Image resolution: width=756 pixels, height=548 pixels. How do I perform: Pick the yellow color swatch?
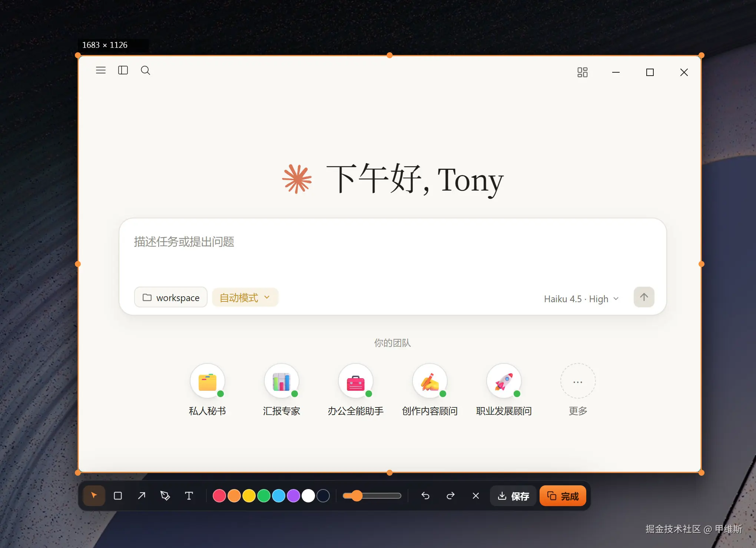(249, 496)
